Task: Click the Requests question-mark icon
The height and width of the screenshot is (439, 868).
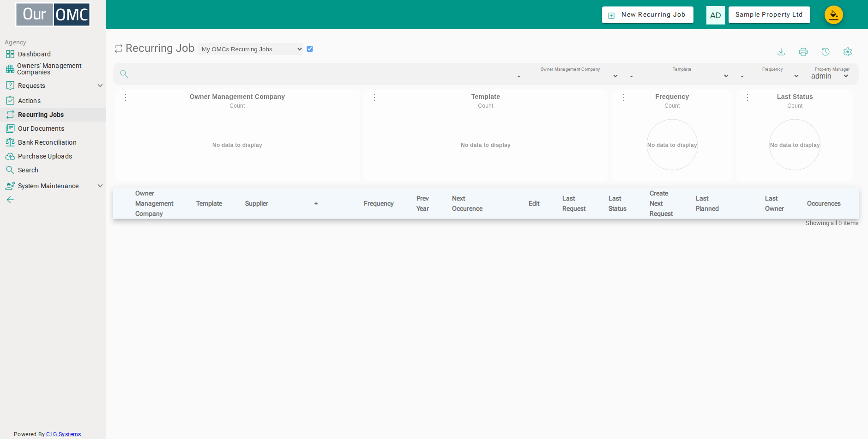Action: click(x=10, y=85)
